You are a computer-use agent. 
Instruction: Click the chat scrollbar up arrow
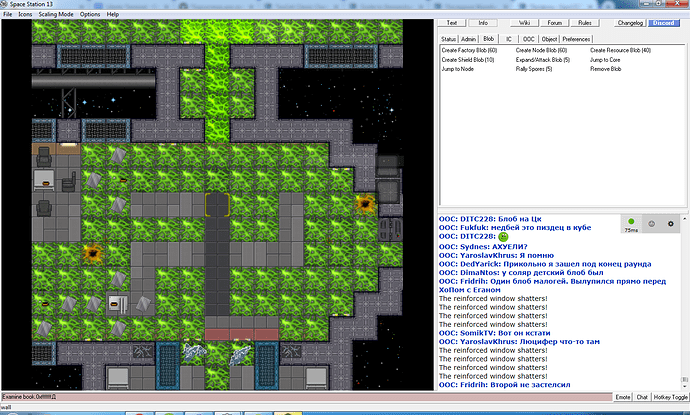(x=684, y=218)
